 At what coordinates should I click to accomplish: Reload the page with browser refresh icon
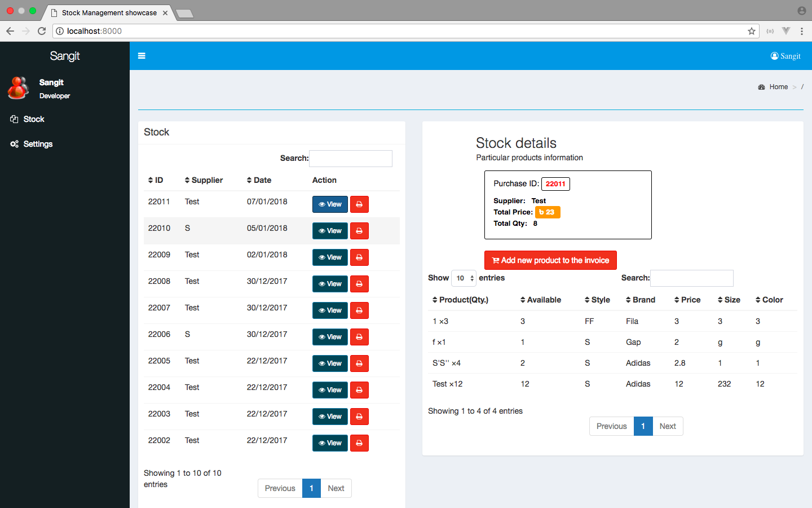tap(42, 31)
